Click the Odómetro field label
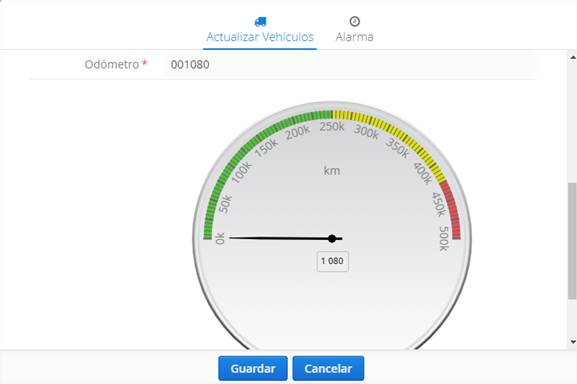 111,64
